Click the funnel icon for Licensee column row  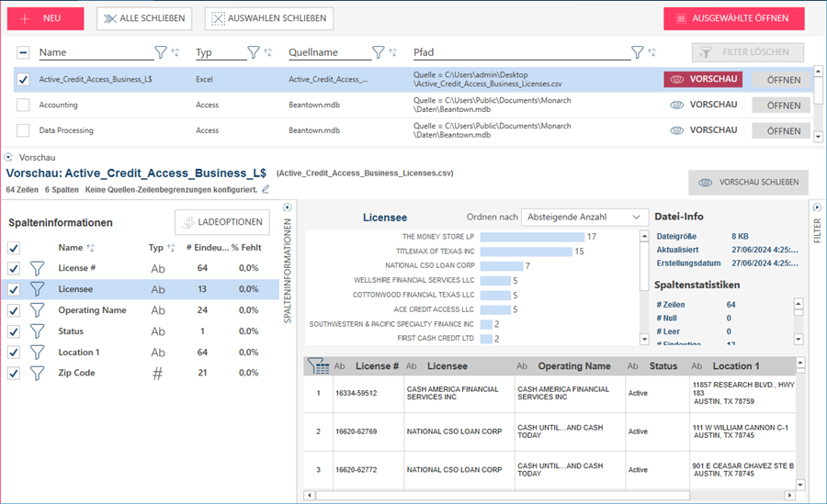click(x=37, y=289)
